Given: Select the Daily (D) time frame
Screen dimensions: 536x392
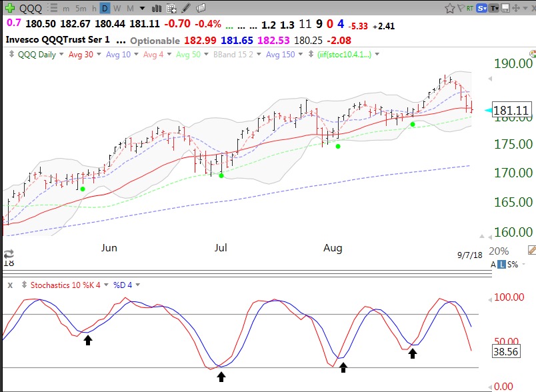Looking at the screenshot, I should (105, 8).
